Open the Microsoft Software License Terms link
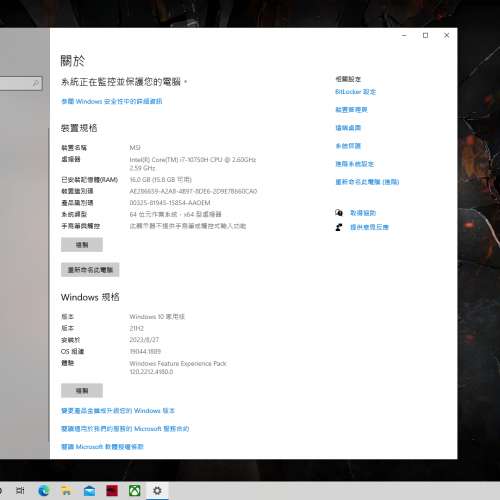The height and width of the screenshot is (500, 500). pyautogui.click(x=102, y=447)
